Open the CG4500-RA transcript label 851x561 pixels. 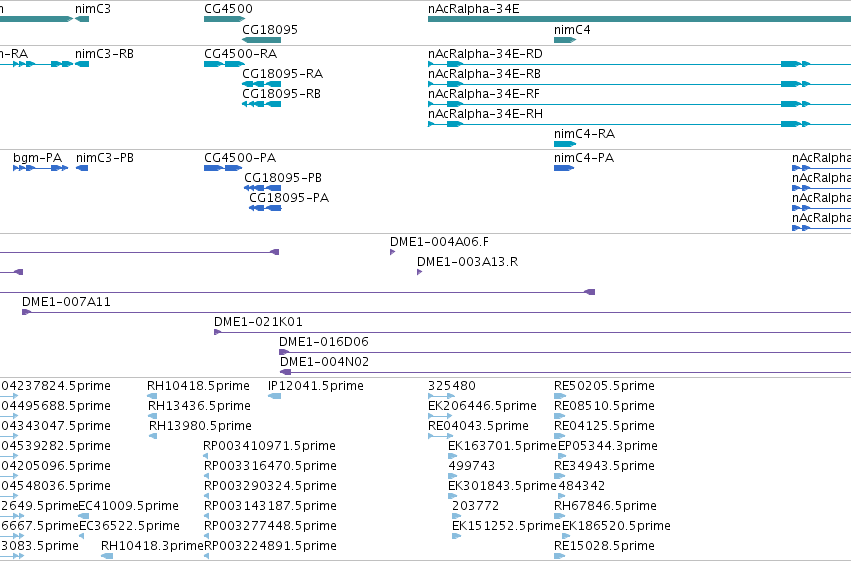coord(240,54)
